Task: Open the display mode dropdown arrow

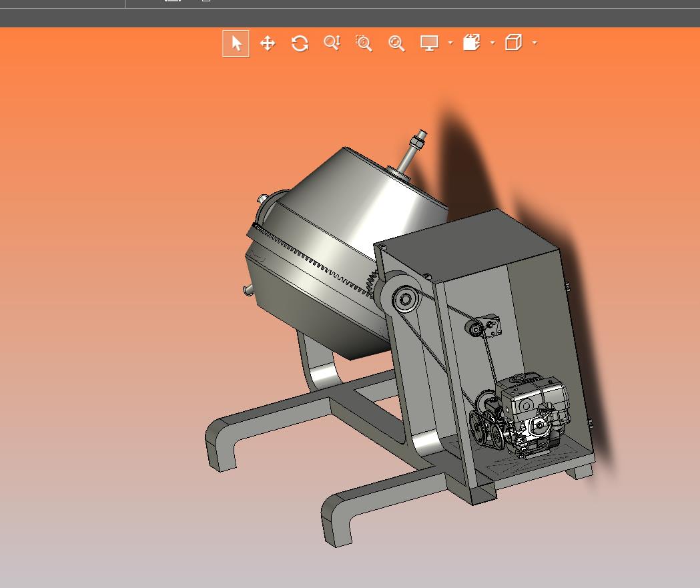Action: (450, 43)
